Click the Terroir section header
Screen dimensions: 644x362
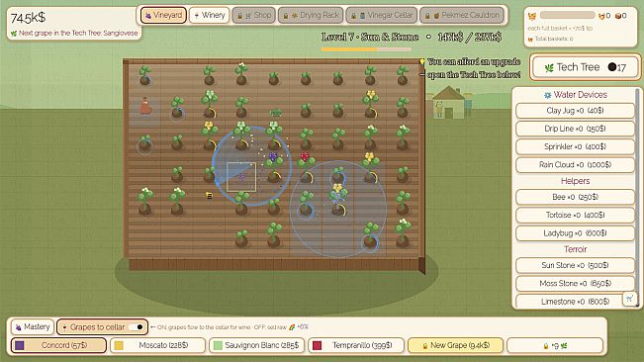pos(575,249)
